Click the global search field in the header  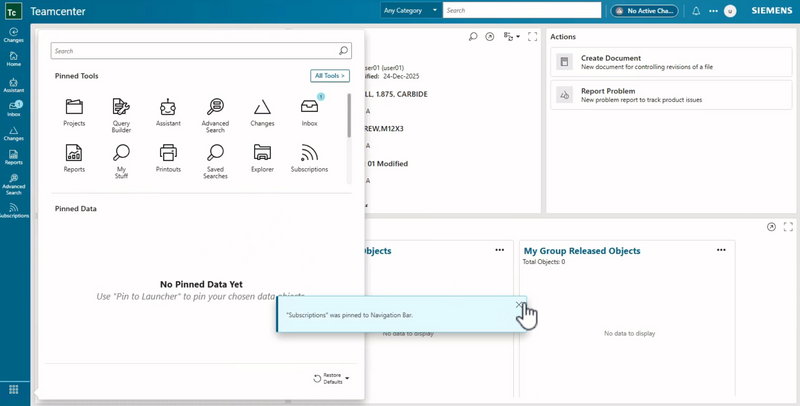coord(522,10)
